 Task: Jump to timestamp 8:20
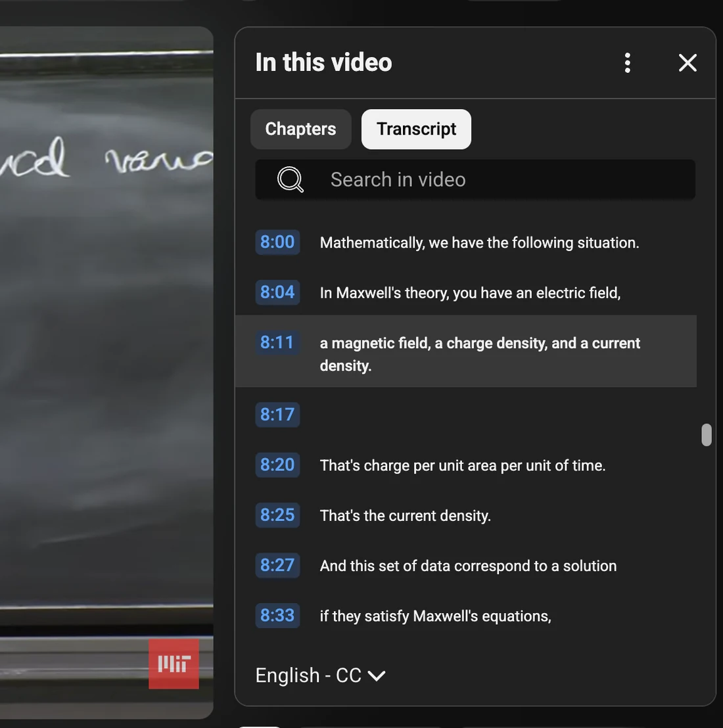coord(277,465)
